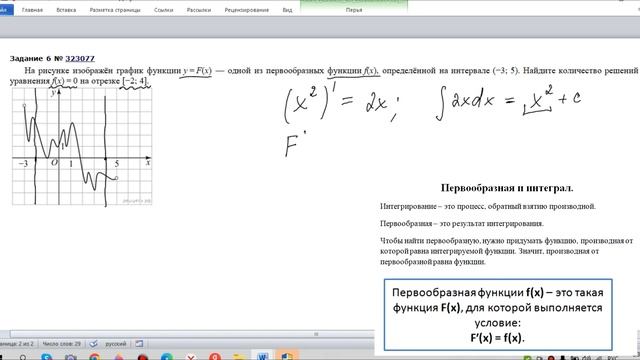
Task: Open File Explorer folder taskbar icon
Action: coord(239,358)
